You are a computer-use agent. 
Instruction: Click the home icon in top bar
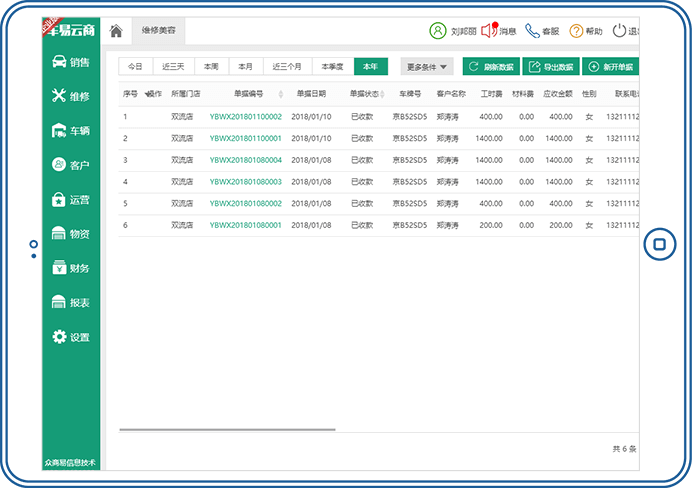pos(116,31)
